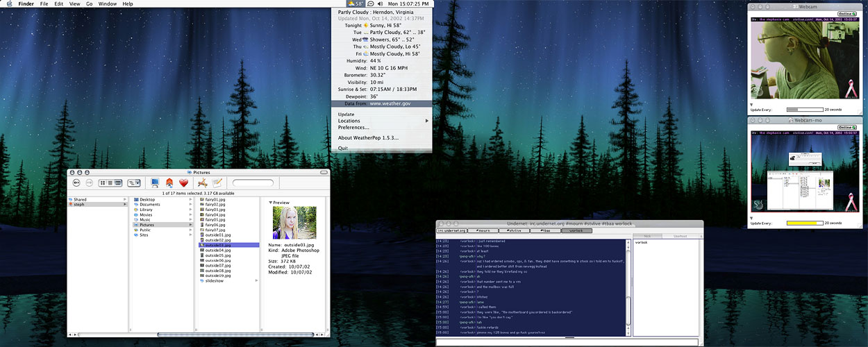
Task: Open the www.weather.gov data source link
Action: (x=388, y=103)
